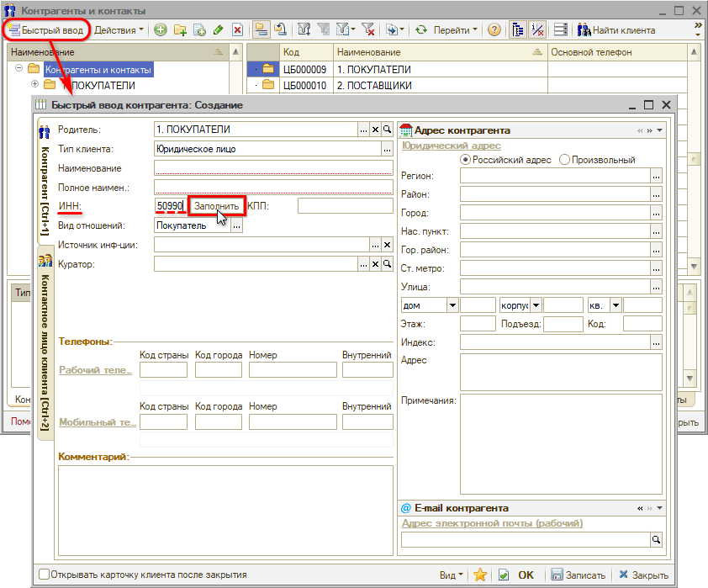Click the green Add new item icon

pos(160,30)
